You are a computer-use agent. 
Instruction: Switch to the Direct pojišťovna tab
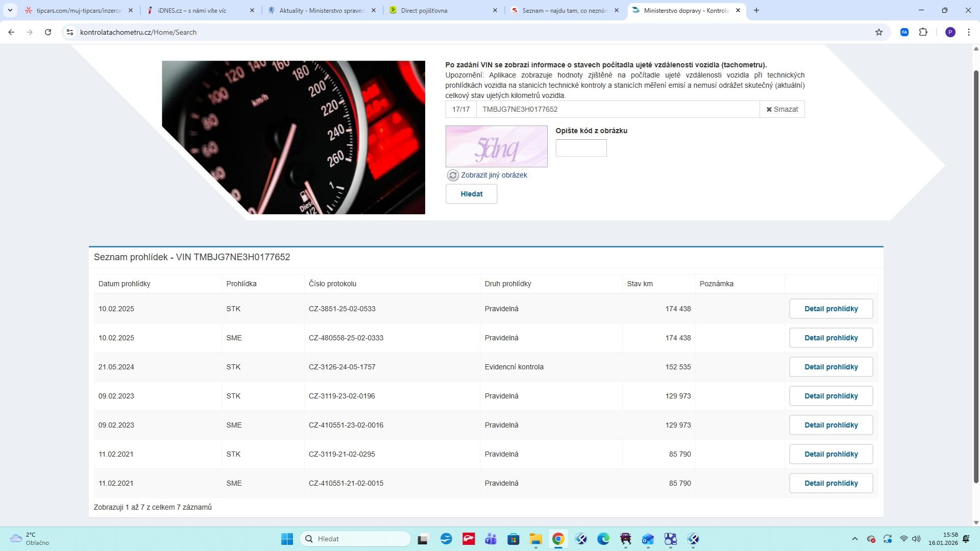[x=424, y=10]
